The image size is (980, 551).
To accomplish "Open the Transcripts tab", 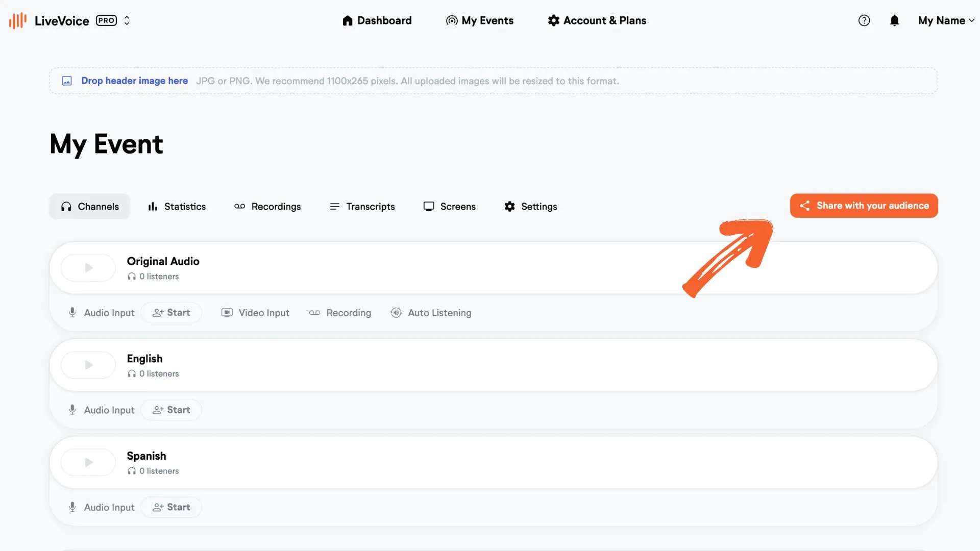I will [x=362, y=207].
